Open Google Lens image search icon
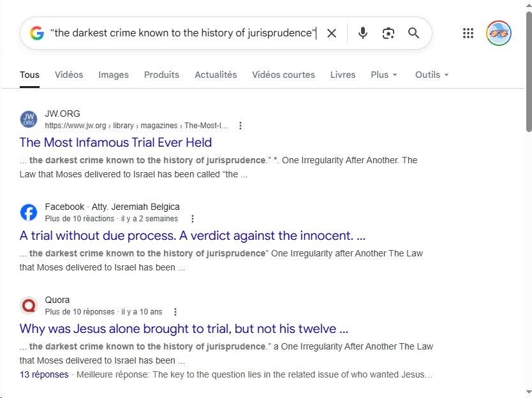 coord(388,33)
